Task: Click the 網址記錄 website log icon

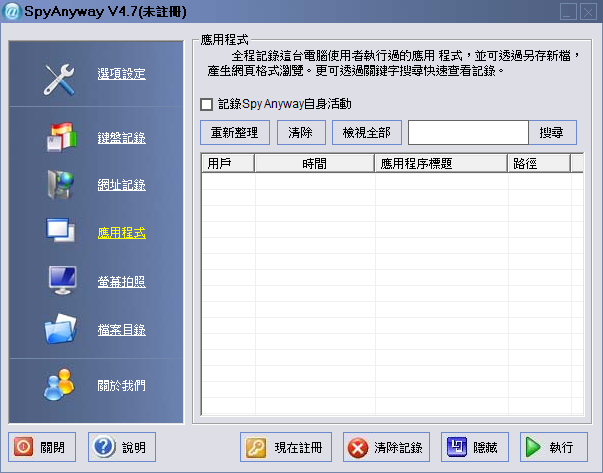Action: point(60,185)
